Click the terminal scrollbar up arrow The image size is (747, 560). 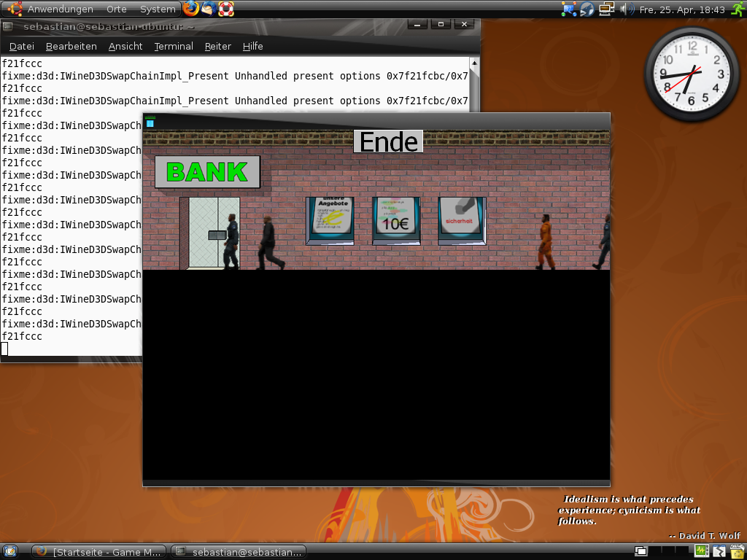pos(474,63)
